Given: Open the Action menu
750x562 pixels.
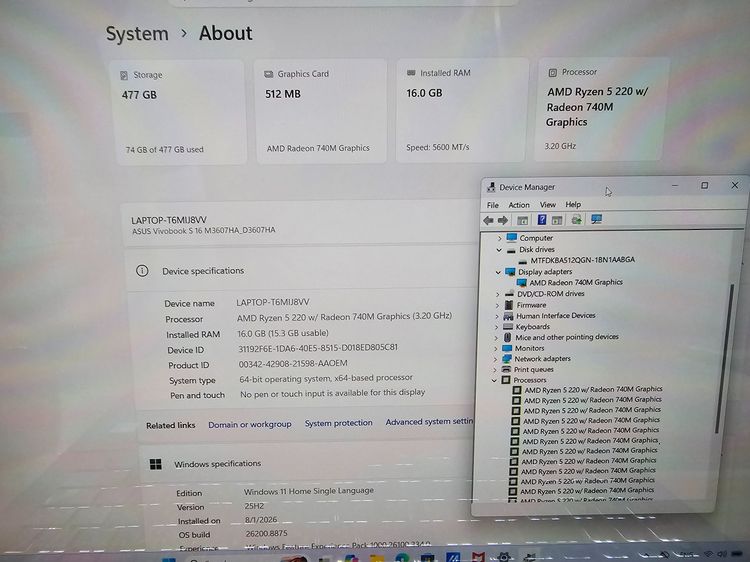Looking at the screenshot, I should (x=518, y=205).
